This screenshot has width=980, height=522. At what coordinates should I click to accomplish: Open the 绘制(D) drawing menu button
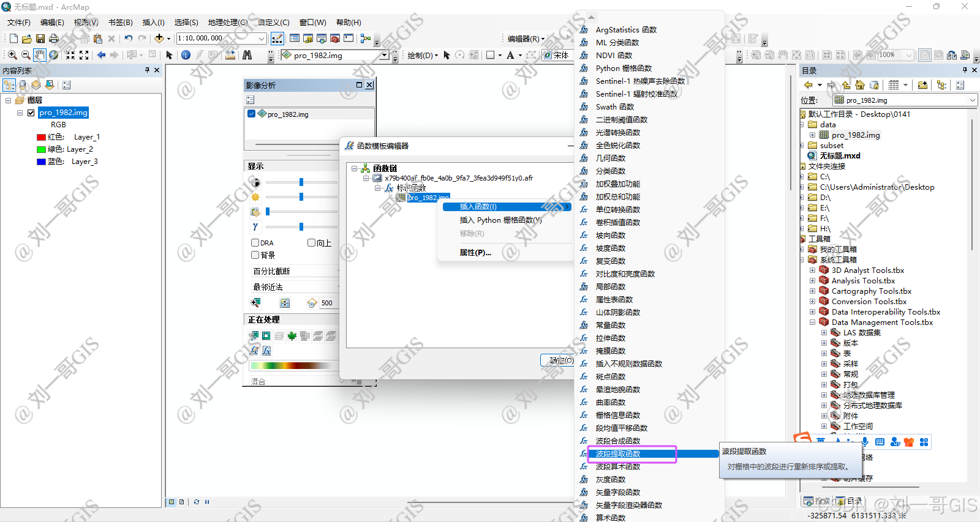coord(423,55)
